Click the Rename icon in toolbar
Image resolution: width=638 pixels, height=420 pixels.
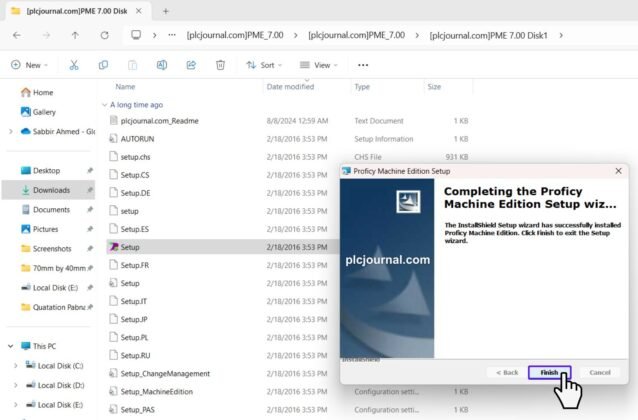162,65
